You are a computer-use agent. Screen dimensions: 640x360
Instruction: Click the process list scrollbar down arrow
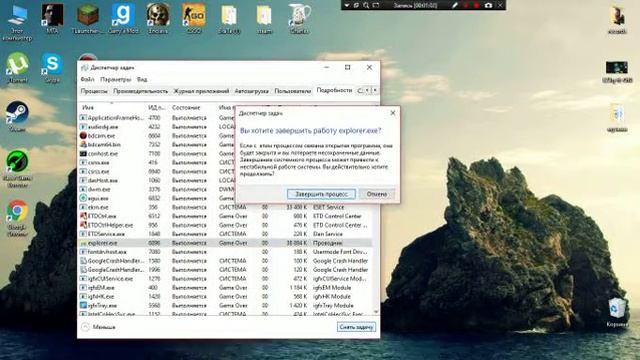point(376,312)
